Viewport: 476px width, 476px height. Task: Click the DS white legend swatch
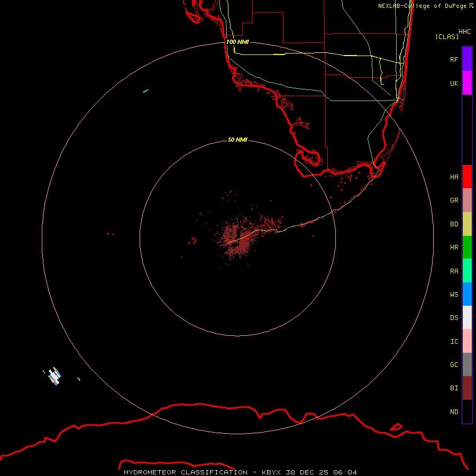467,317
